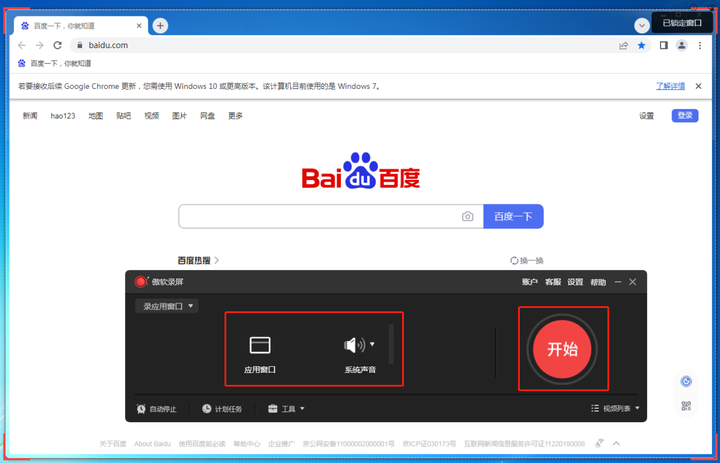Click the accessibility icon in the footer
This screenshot has height=463, width=720.
599,443
